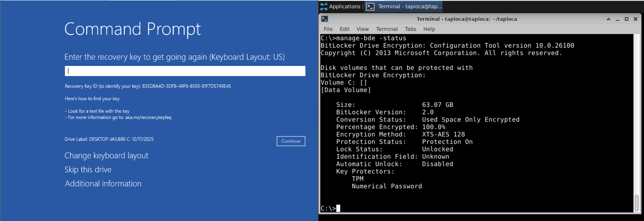Click the '100.0%' percentage encrypted value
This screenshot has width=644, height=221.
point(434,127)
